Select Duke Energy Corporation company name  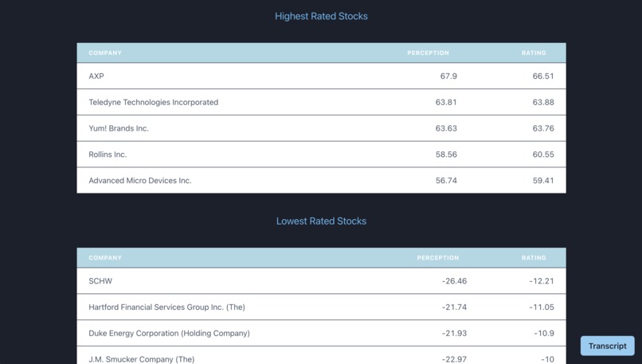tap(169, 333)
